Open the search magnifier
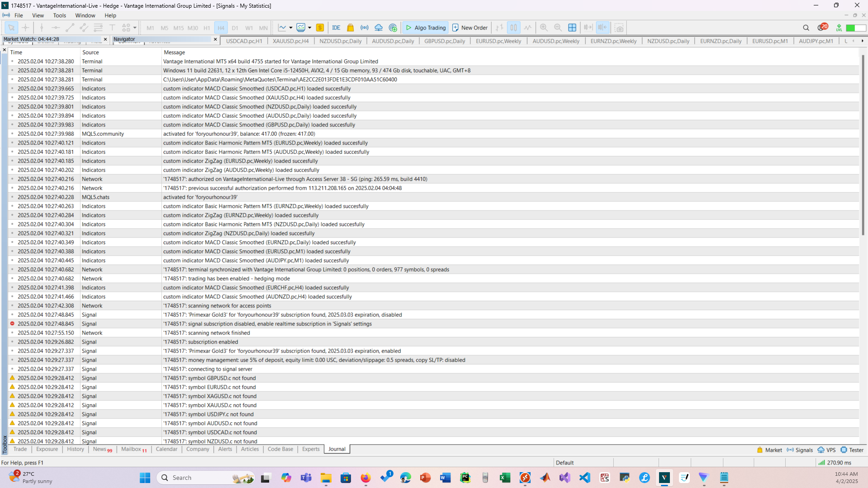 [x=806, y=28]
